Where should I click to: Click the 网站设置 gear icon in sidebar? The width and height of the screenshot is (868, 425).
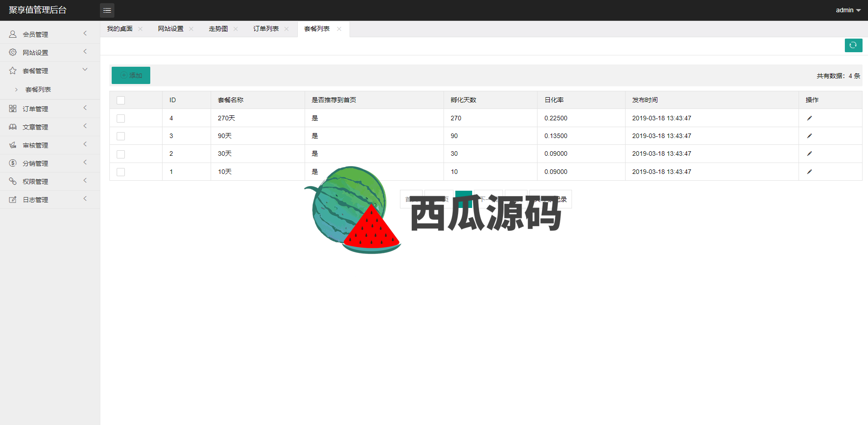pos(13,52)
